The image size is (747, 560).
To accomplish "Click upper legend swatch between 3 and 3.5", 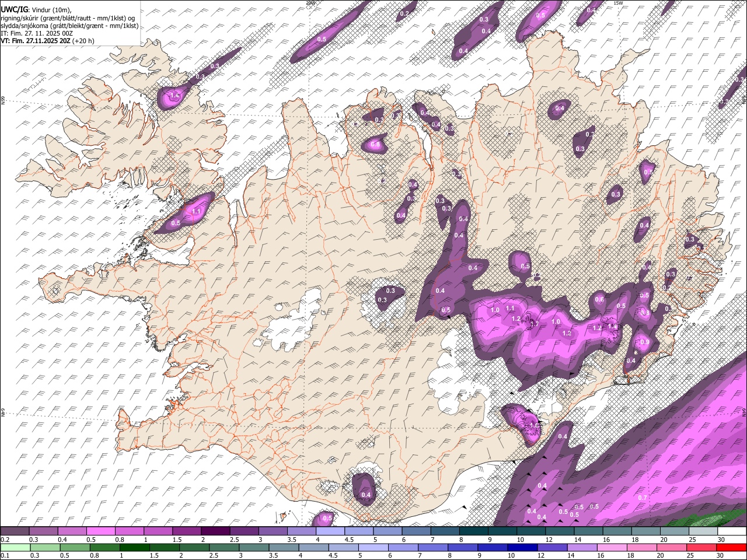I will click(x=273, y=531).
